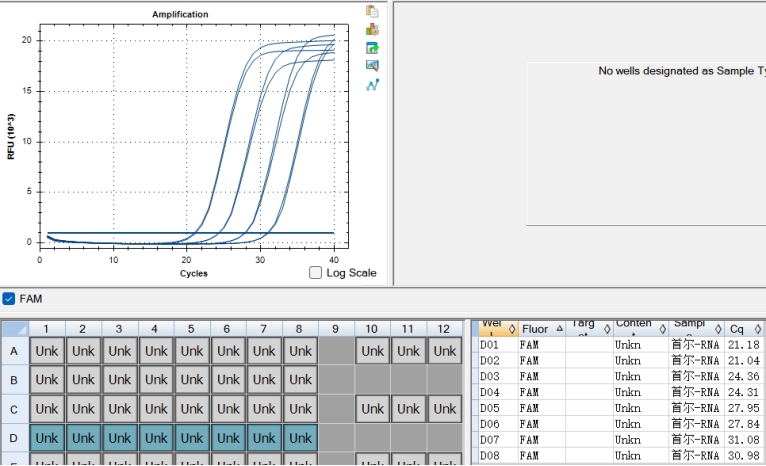
Task: Sort table by Target column
Action: [x=589, y=328]
